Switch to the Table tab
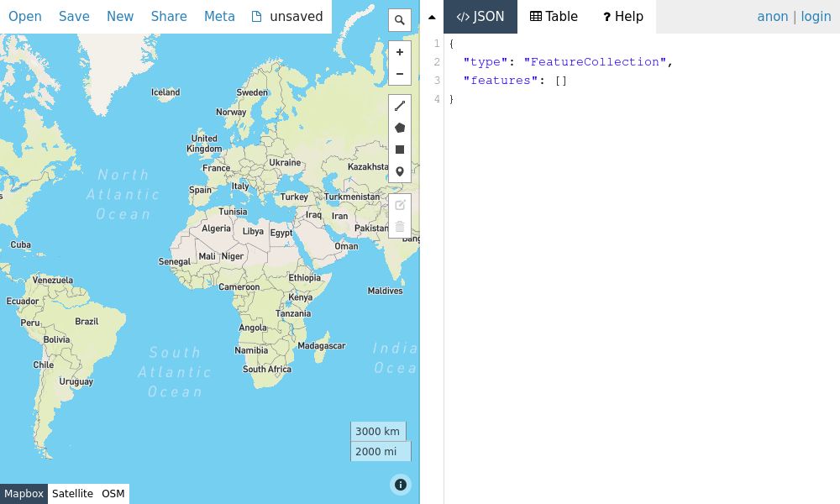 click(x=554, y=16)
